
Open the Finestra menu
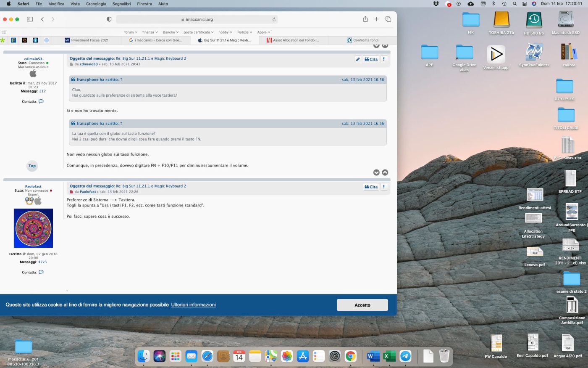coord(144,4)
